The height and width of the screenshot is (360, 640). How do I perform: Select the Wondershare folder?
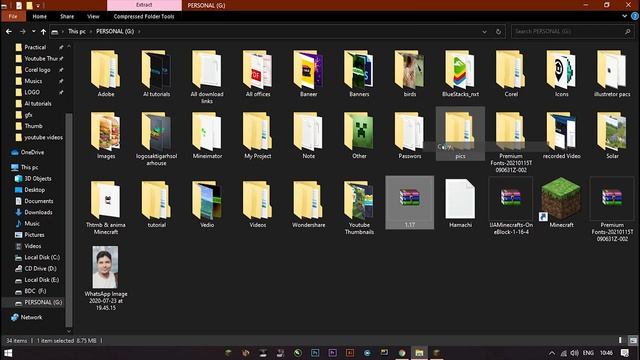308,204
